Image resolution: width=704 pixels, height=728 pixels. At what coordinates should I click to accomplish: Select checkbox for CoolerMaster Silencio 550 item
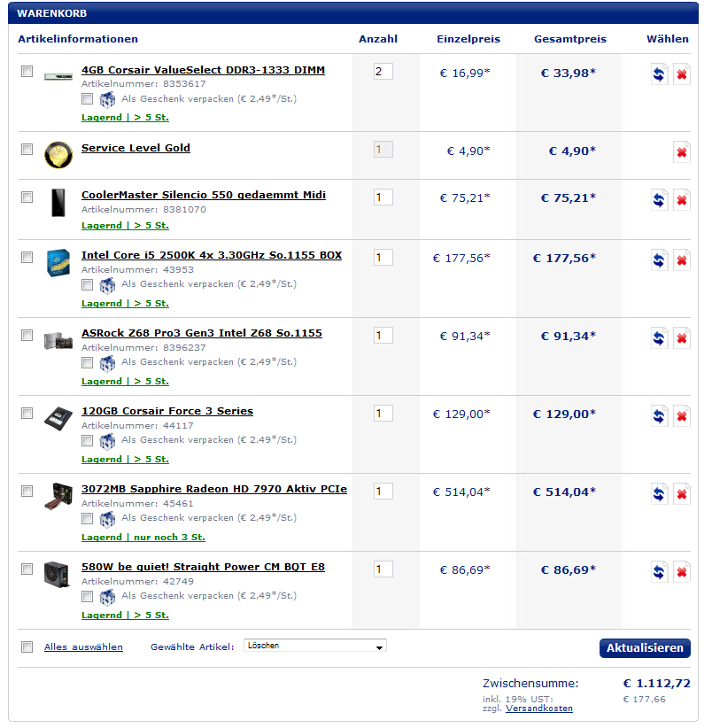click(27, 197)
